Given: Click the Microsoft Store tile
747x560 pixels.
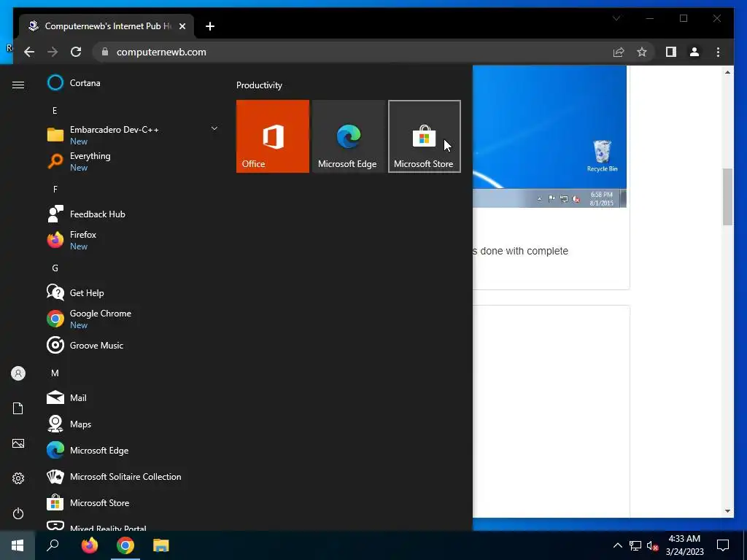Looking at the screenshot, I should (x=425, y=136).
